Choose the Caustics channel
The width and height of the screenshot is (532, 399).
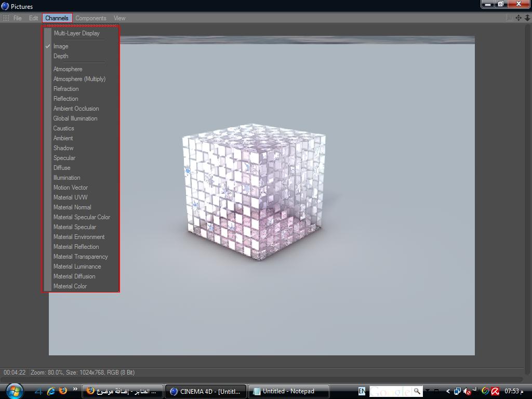point(82,128)
